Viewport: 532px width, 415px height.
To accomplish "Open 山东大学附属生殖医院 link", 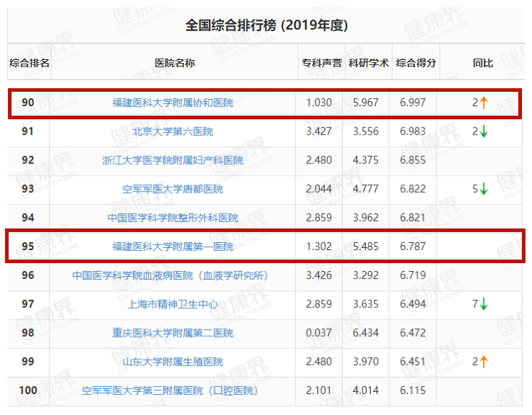I will click(173, 361).
